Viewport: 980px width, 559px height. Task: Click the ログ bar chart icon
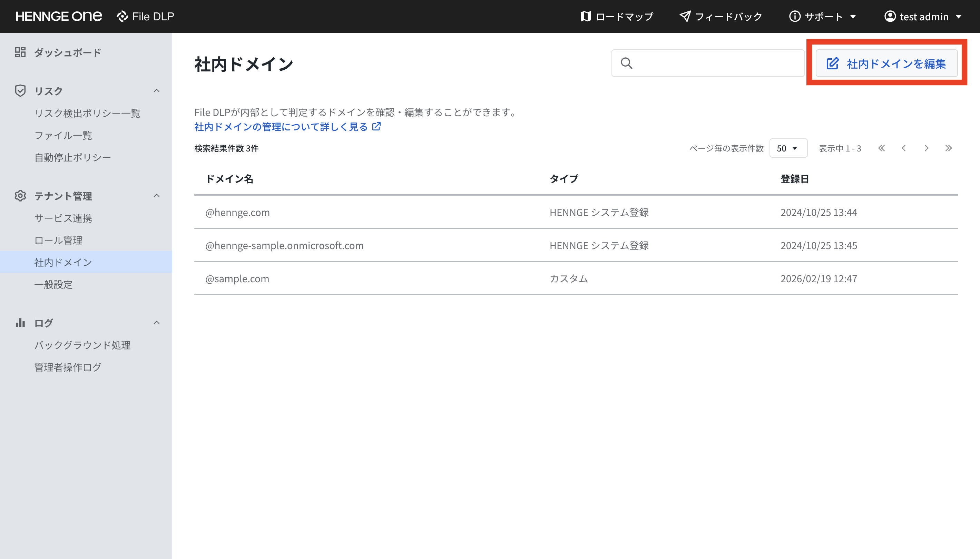coord(20,323)
